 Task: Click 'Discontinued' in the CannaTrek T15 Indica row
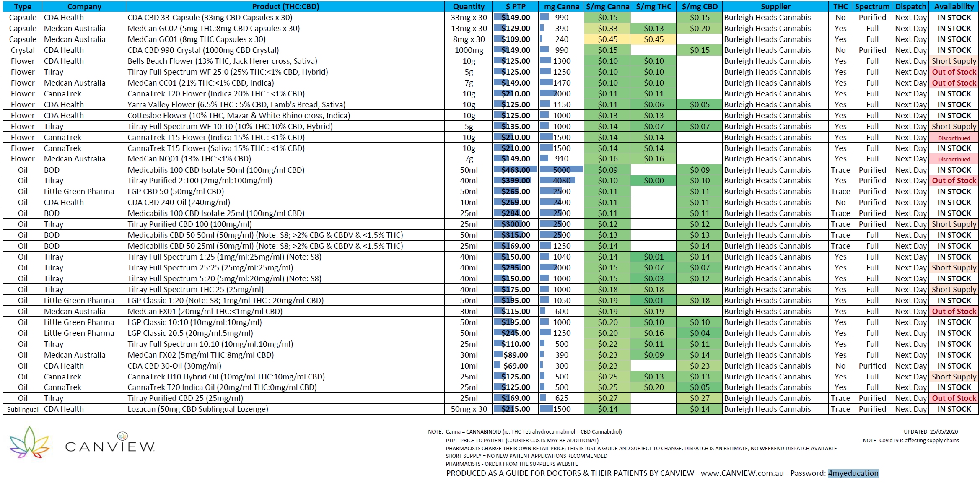[954, 138]
